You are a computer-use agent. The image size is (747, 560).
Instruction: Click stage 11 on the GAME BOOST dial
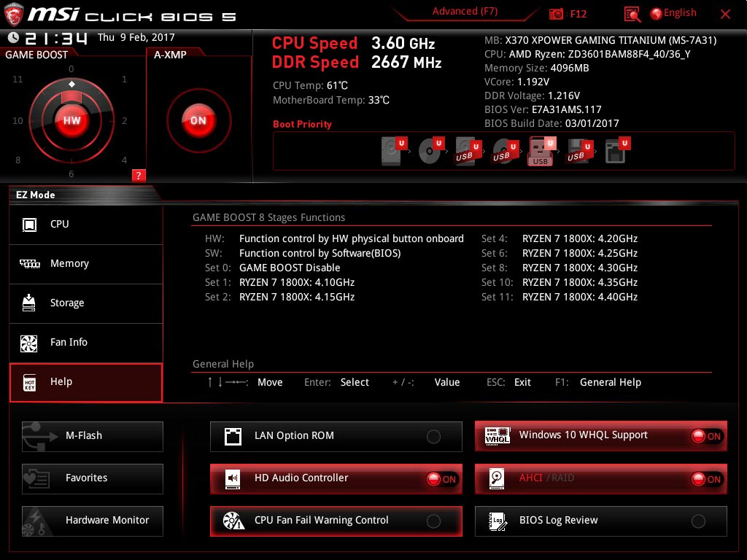(18, 79)
